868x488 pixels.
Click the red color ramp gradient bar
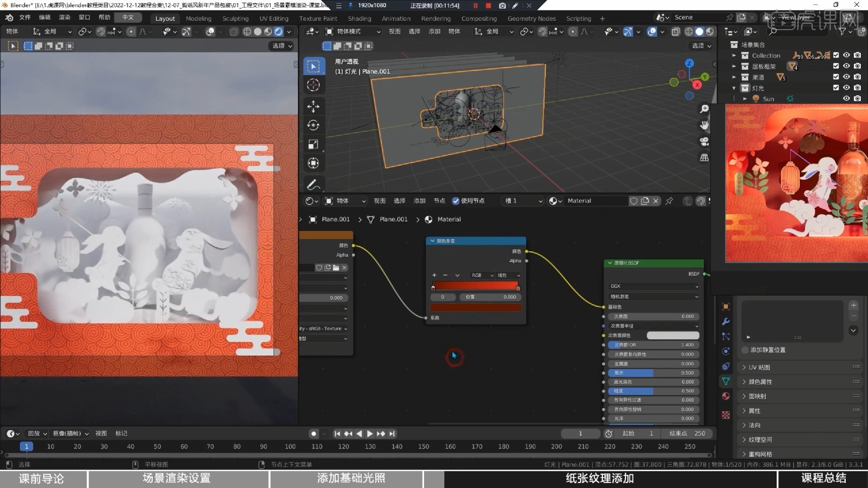pyautogui.click(x=476, y=285)
